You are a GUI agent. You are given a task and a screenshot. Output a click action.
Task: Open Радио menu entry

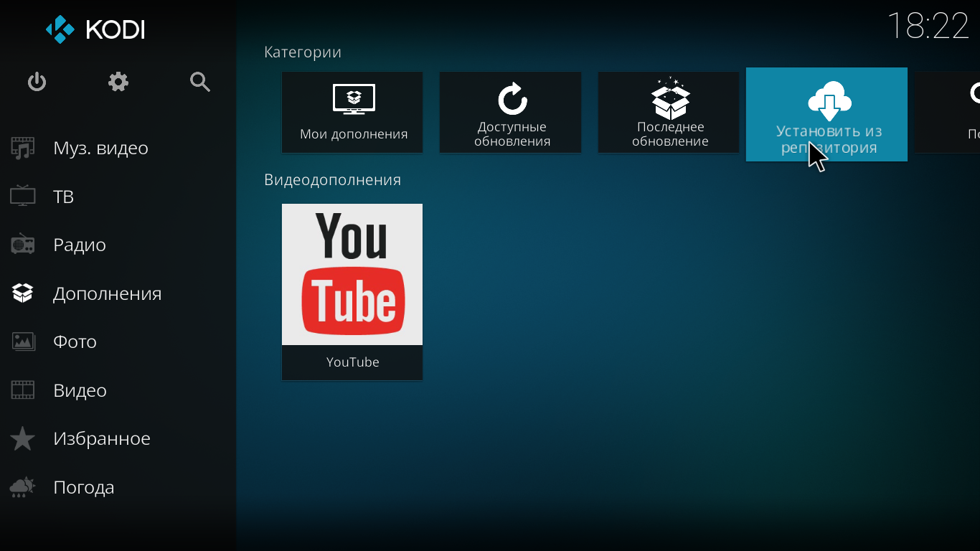click(80, 245)
